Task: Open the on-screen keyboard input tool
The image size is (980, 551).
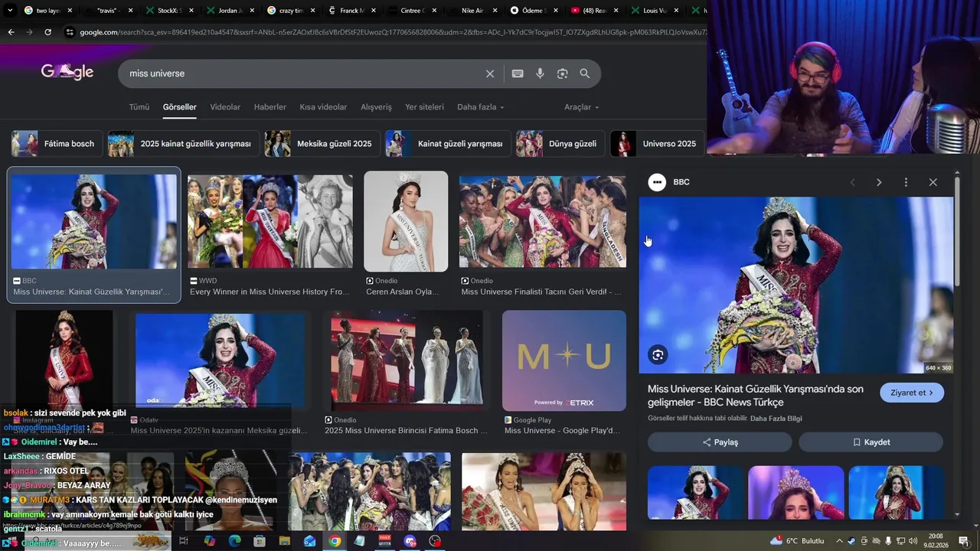Action: (518, 73)
